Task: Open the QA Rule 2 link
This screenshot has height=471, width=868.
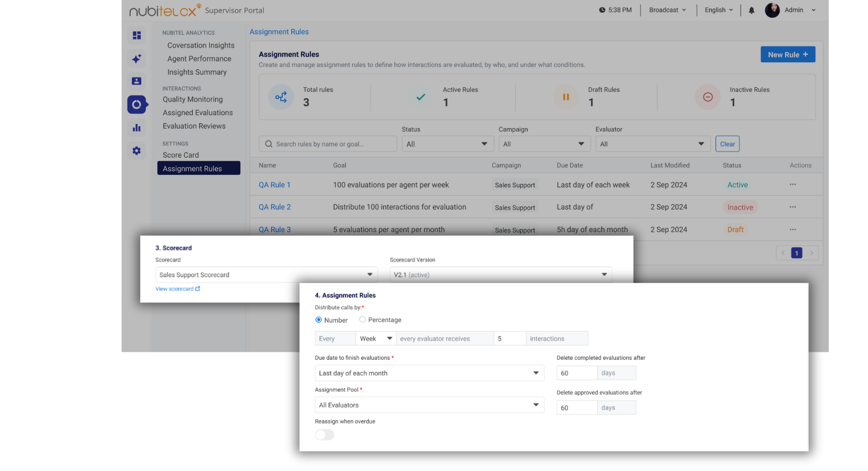Action: [274, 207]
